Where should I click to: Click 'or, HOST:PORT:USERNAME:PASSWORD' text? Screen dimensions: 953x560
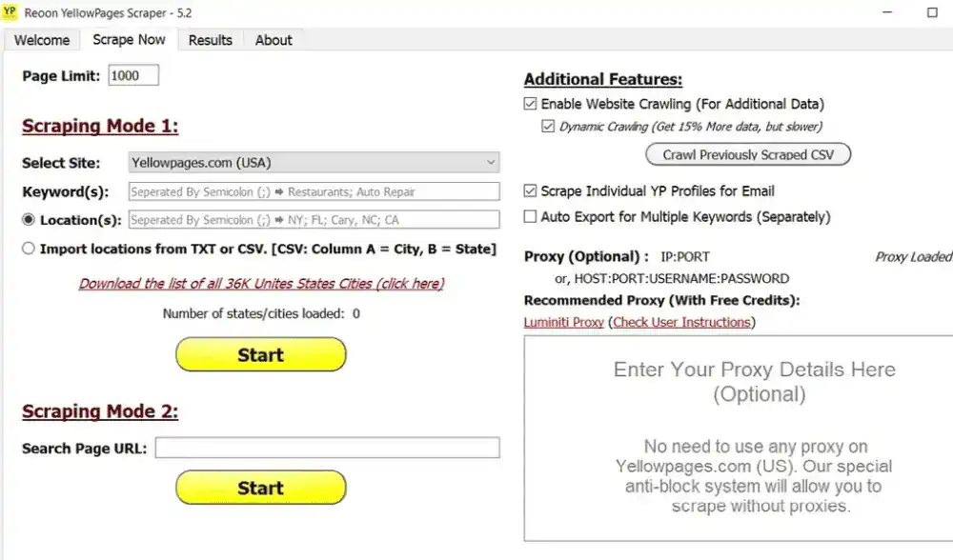(672, 279)
